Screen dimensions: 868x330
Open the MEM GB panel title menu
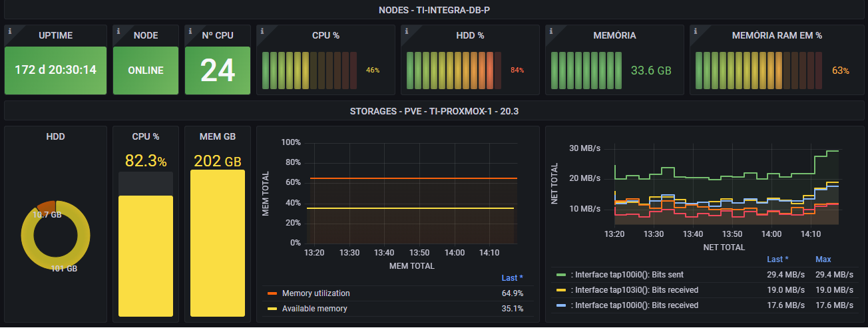point(217,136)
